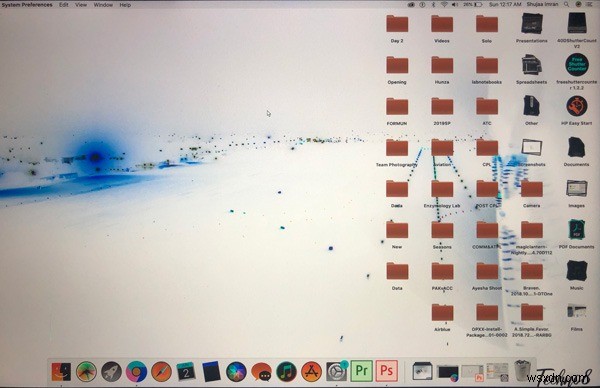Select the Aviation folder
This screenshot has width=600, height=388.
pos(442,148)
